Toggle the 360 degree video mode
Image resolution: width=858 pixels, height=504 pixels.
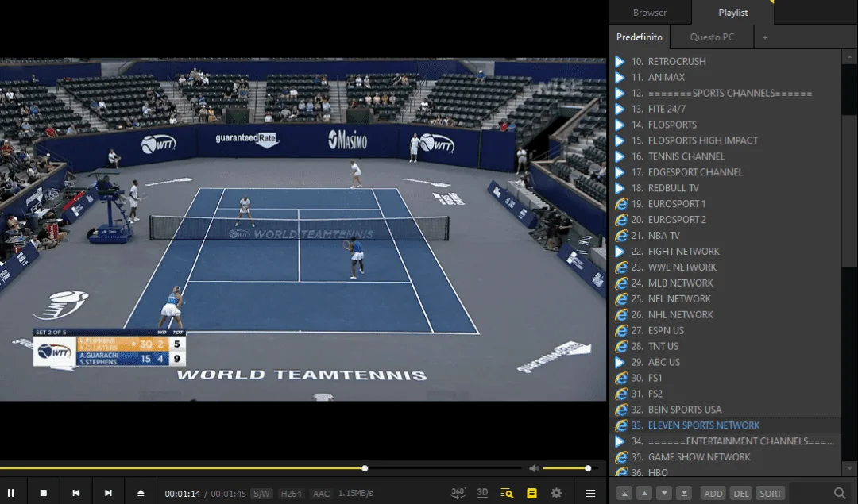pos(458,493)
